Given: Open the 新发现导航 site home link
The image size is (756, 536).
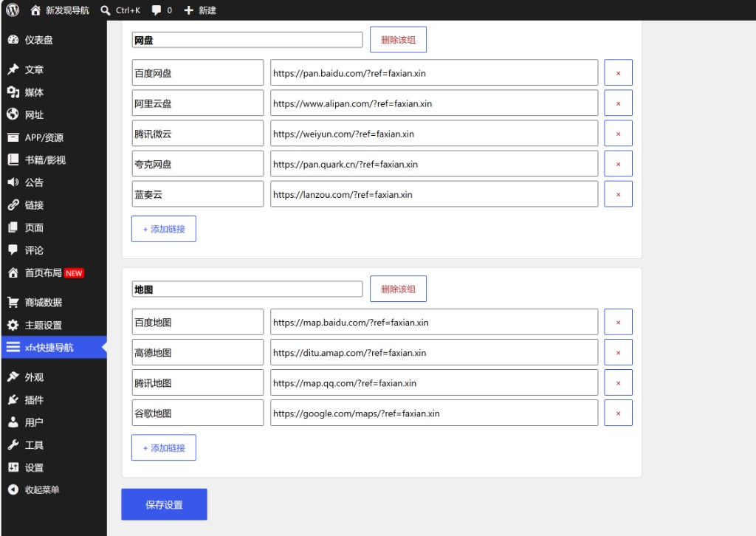Looking at the screenshot, I should pyautogui.click(x=60, y=10).
